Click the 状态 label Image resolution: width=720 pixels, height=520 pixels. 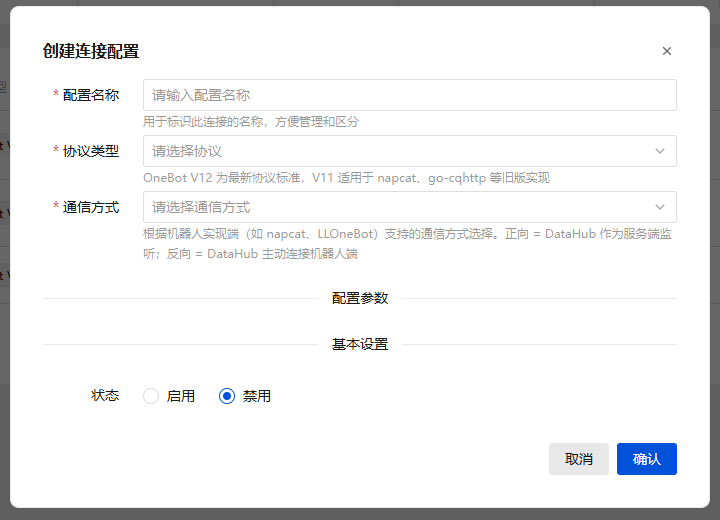click(x=105, y=396)
